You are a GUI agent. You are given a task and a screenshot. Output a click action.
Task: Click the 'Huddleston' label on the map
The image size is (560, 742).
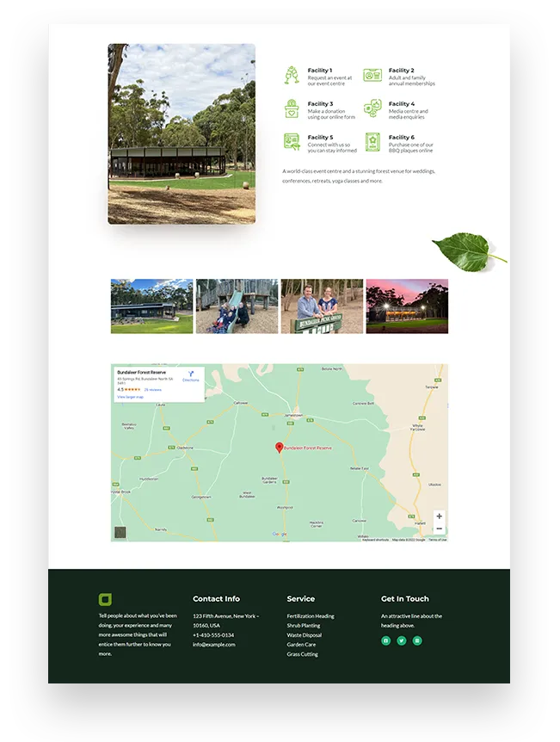[x=149, y=479]
